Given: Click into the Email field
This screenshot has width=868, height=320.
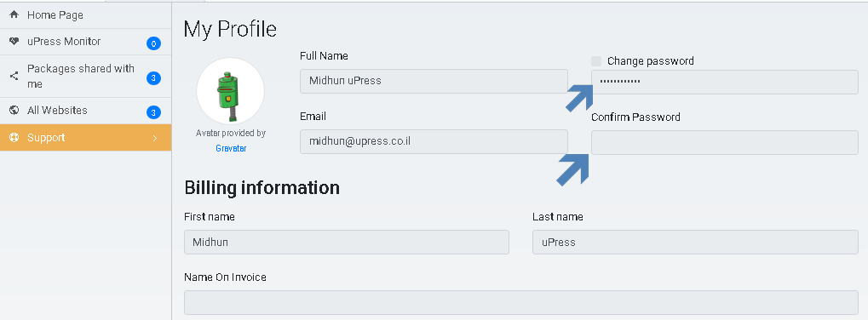Looking at the screenshot, I should click(434, 141).
